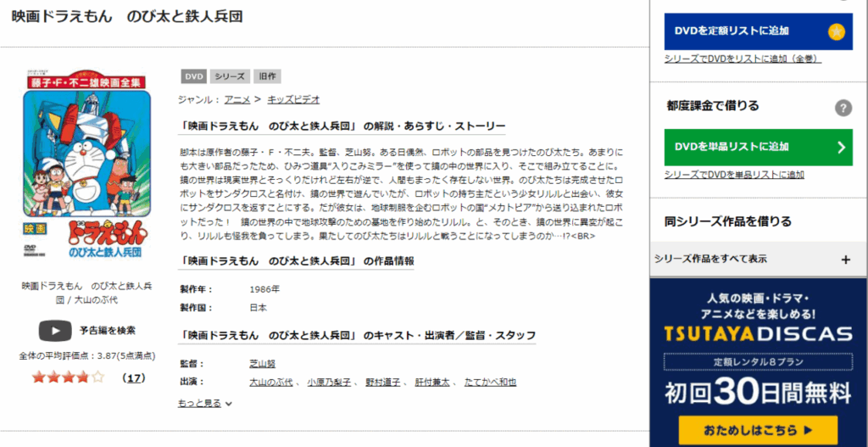Click DVDを定額リストに追加 button
This screenshot has width=868, height=447.
pos(758,31)
